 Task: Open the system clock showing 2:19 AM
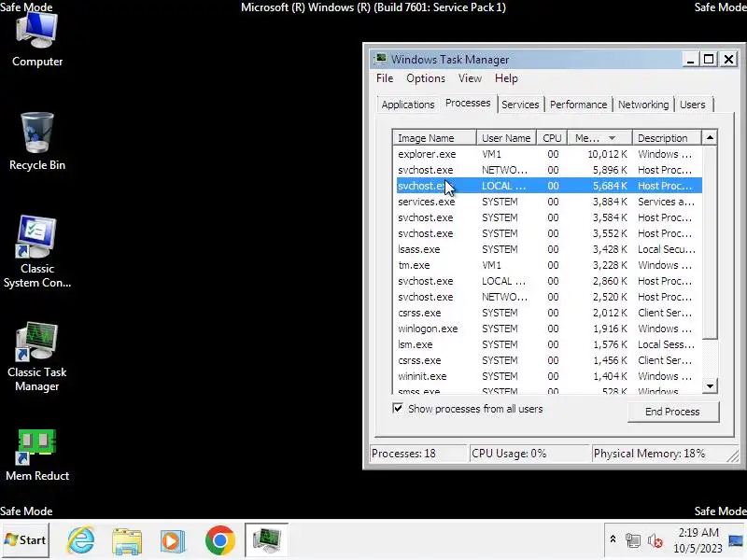[698, 540]
